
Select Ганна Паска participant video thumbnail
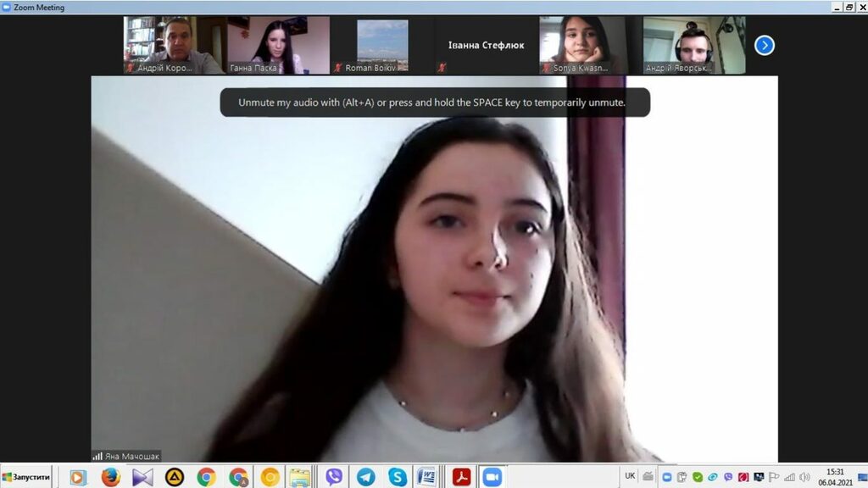(x=278, y=45)
